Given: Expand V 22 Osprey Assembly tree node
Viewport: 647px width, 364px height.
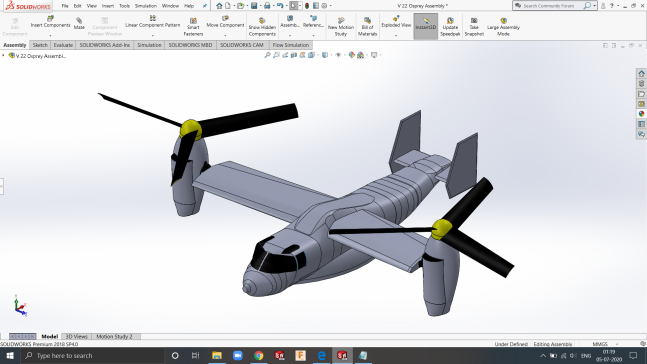Looking at the screenshot, I should 3,55.
